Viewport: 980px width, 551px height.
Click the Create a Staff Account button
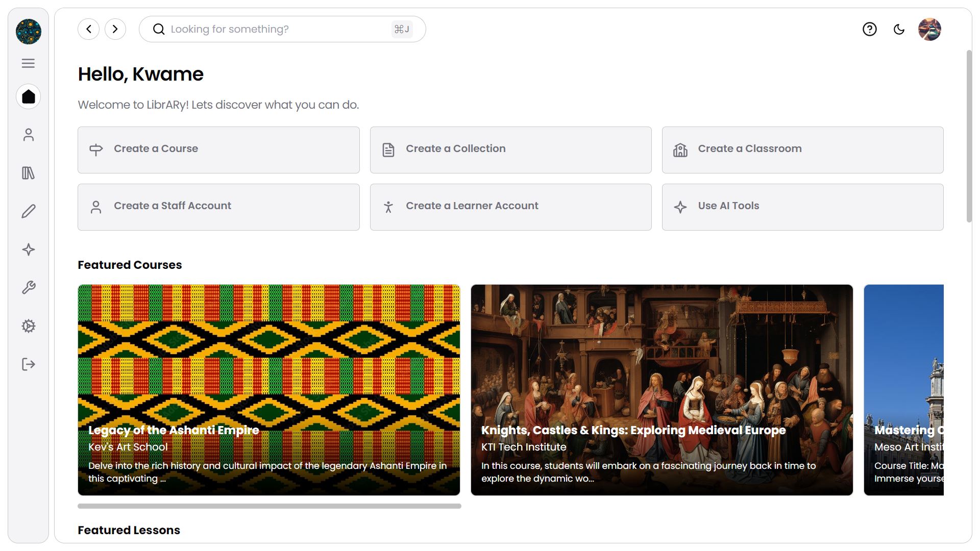point(218,207)
